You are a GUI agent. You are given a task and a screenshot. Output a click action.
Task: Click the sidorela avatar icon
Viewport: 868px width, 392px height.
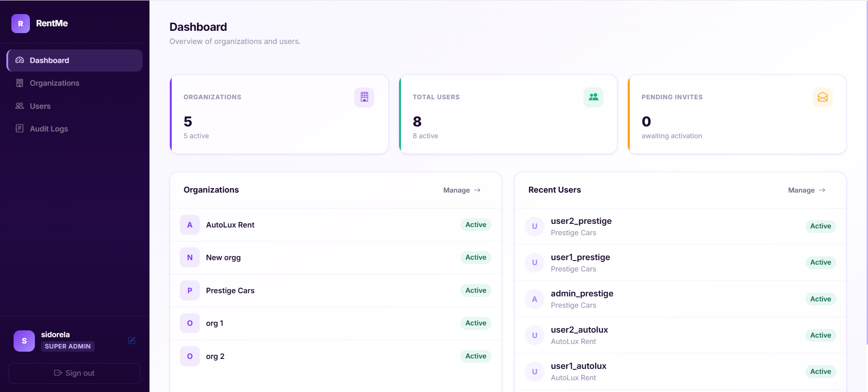pyautogui.click(x=24, y=341)
